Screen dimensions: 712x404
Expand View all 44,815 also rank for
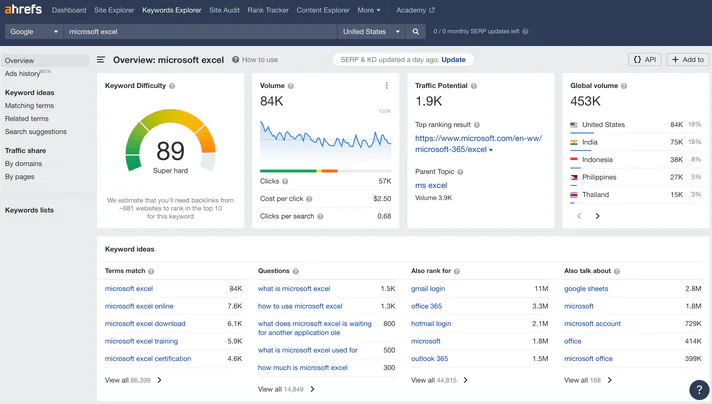coord(439,380)
